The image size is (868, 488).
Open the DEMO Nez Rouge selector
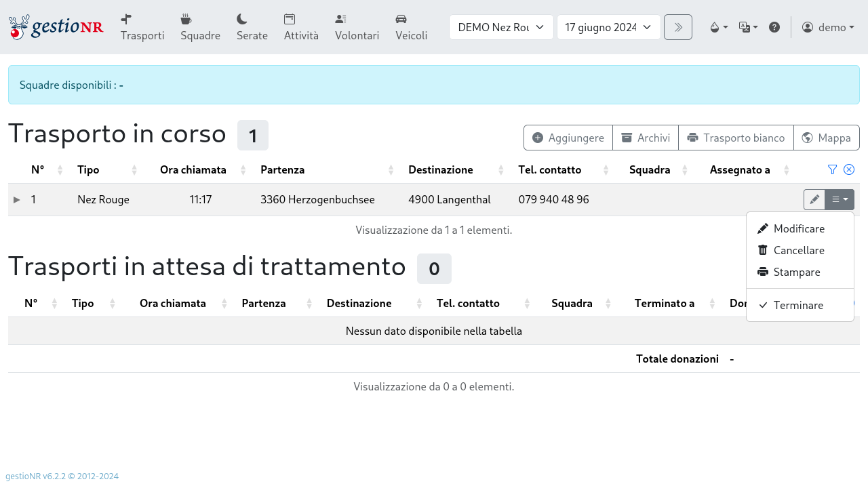501,27
